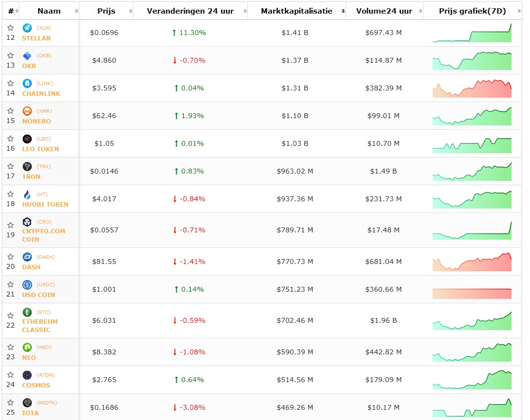Click the Huobi Token flame icon

[27, 194]
